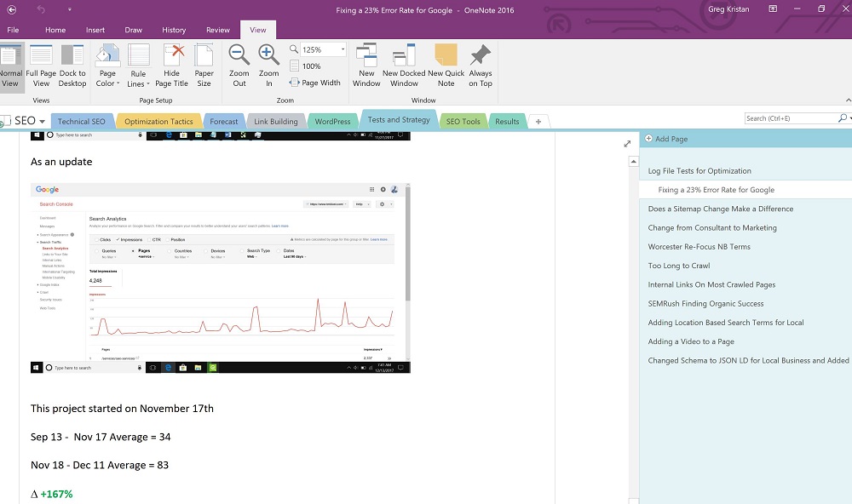Open the WordPress section tab
The height and width of the screenshot is (504, 852).
(332, 121)
